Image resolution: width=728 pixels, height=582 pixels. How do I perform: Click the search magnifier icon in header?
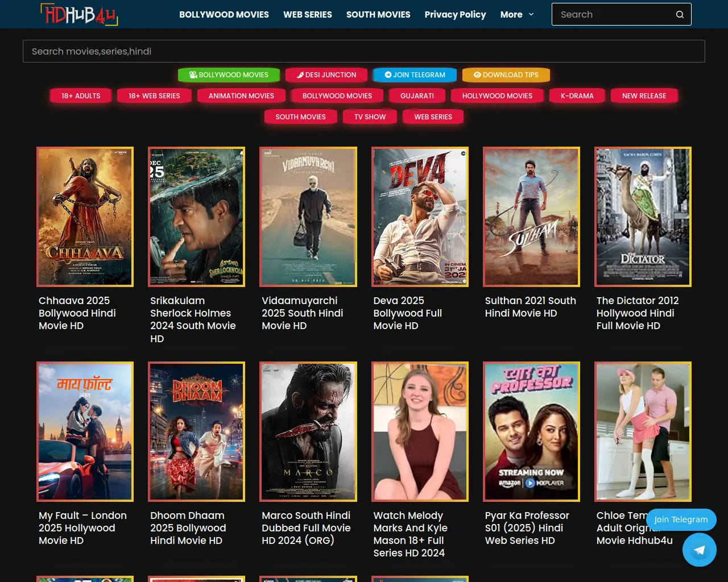680,15
